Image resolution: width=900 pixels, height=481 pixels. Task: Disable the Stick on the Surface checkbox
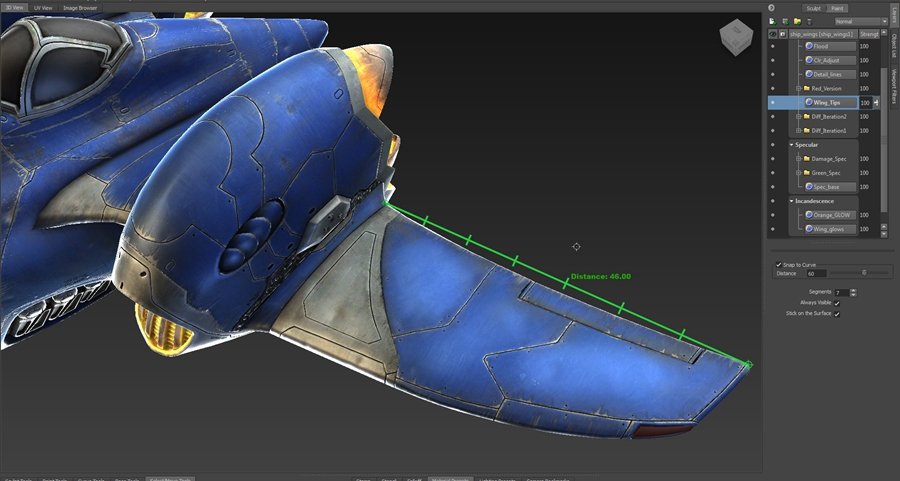tap(837, 314)
